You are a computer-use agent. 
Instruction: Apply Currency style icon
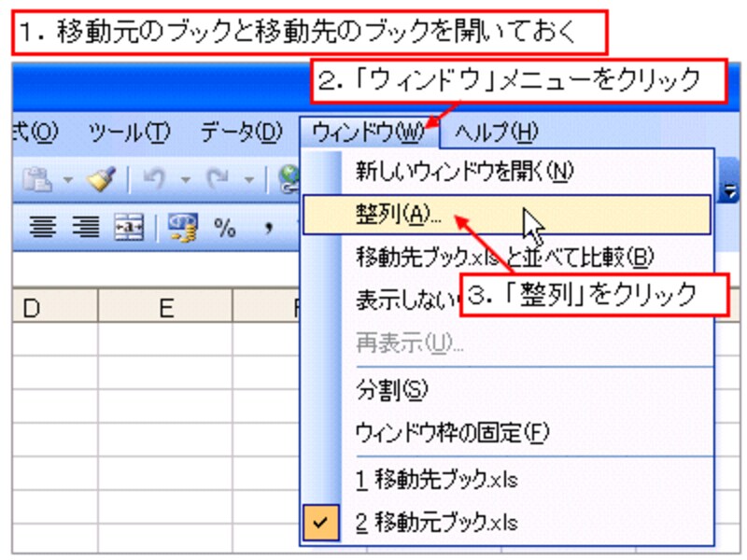tap(182, 227)
